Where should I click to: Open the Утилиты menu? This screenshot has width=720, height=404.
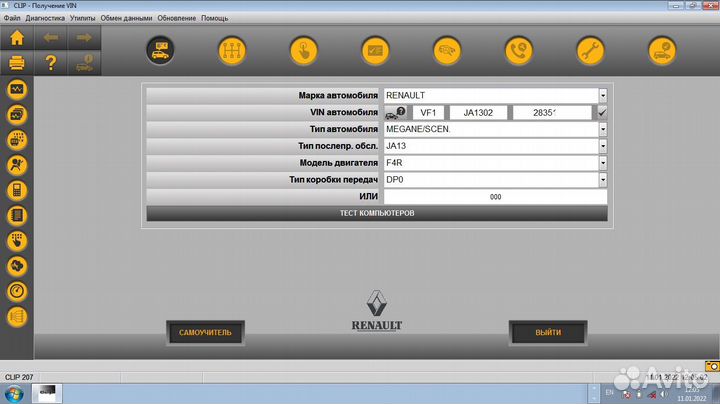(x=83, y=18)
